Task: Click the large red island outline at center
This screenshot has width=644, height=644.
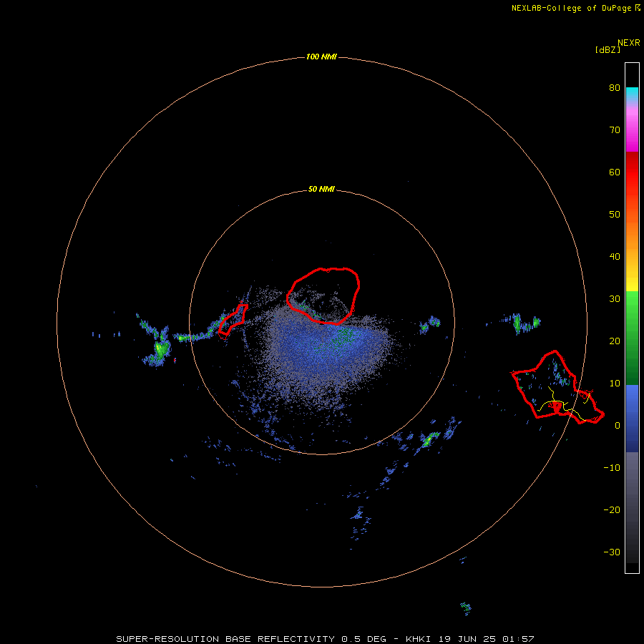Action: pos(323,296)
